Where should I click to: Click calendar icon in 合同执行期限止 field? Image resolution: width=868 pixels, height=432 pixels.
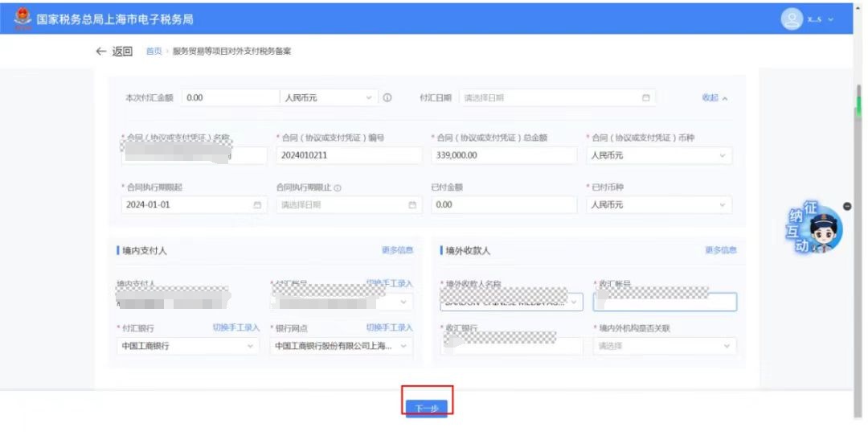412,205
